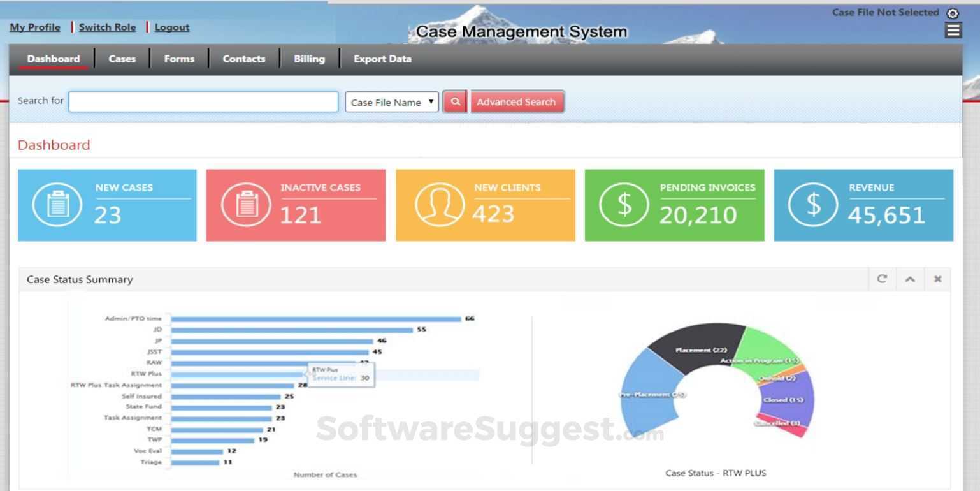The image size is (980, 491).
Task: Close the Case Status Summary panel
Action: (x=937, y=279)
